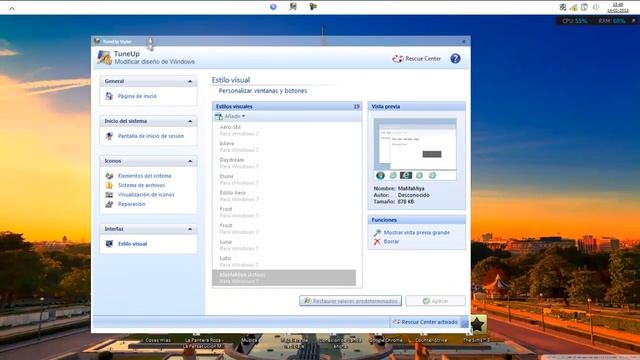
Task: Click the volume speaker tray icon
Action: click(x=596, y=7)
